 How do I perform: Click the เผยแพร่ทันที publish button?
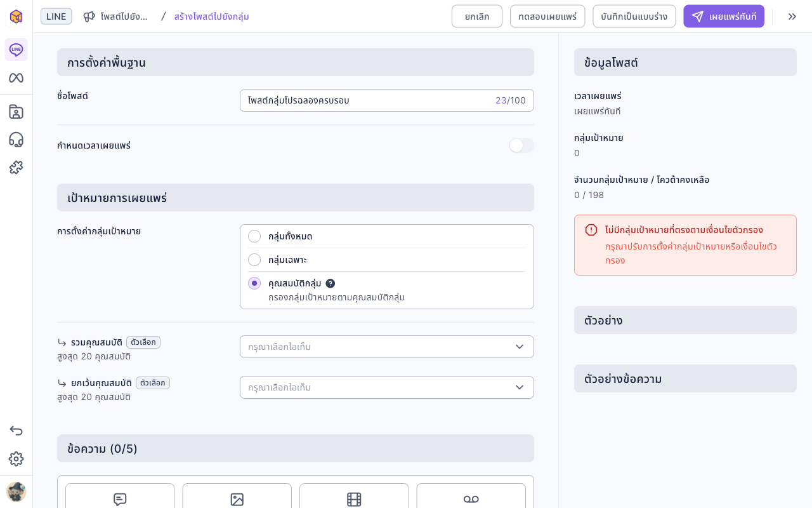point(724,17)
